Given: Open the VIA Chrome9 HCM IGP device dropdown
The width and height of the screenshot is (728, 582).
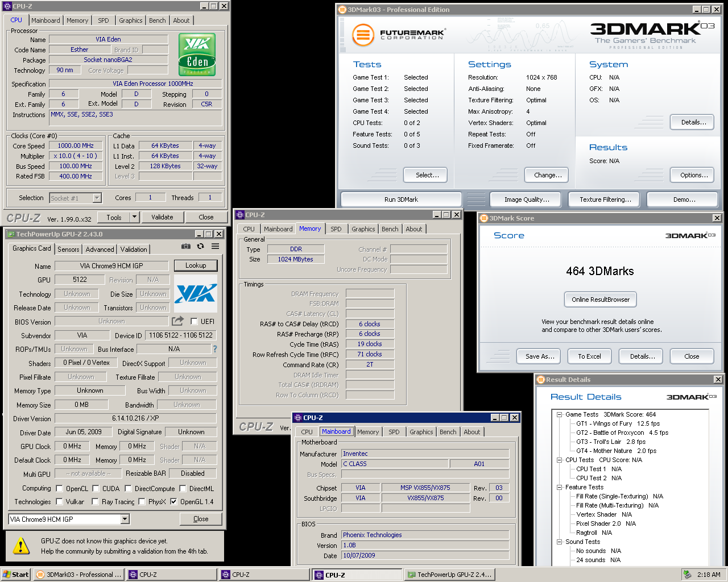Looking at the screenshot, I should pyautogui.click(x=125, y=519).
